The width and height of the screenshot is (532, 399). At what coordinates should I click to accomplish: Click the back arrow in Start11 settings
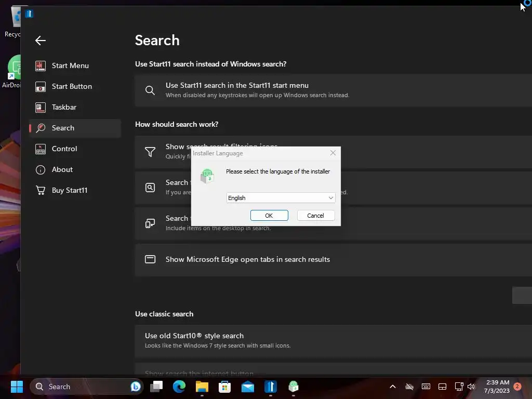[x=41, y=41]
